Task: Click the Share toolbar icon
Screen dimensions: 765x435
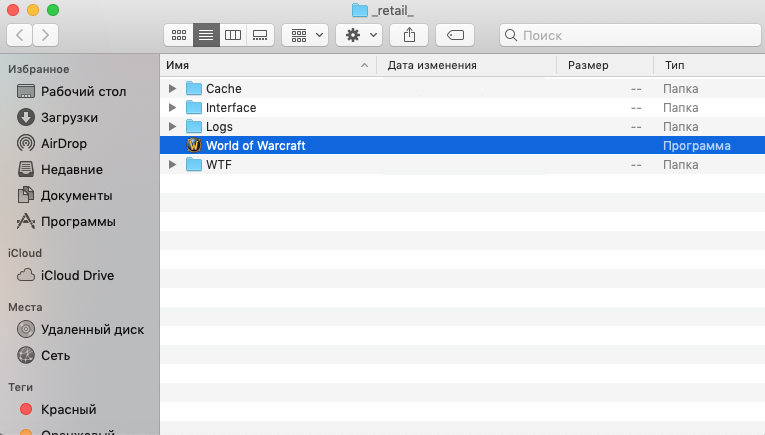Action: 409,35
